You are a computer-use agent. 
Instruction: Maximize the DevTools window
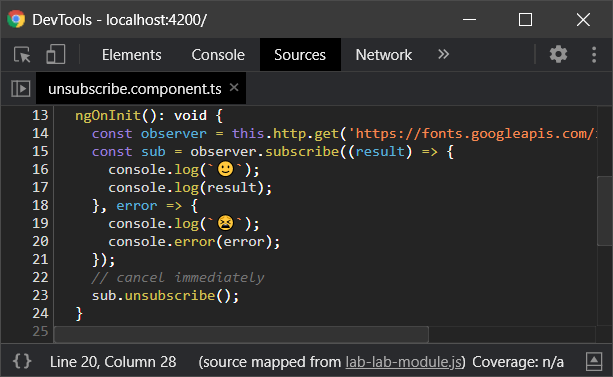tap(525, 20)
